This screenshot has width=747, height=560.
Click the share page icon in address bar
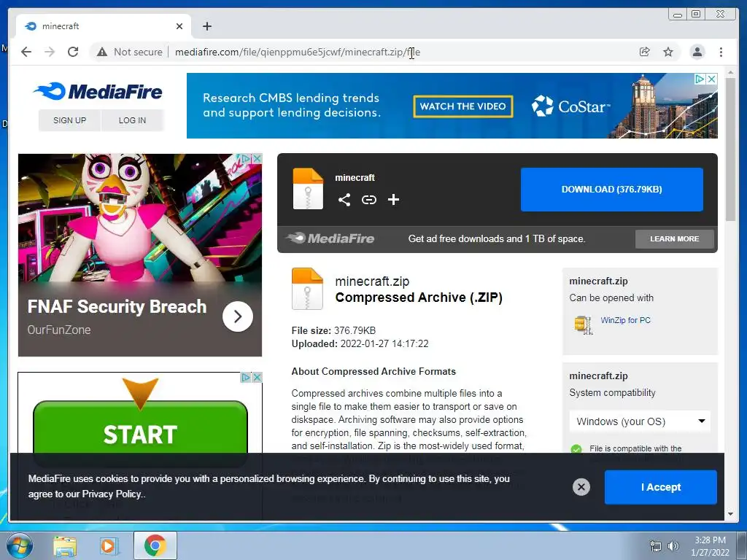645,52
